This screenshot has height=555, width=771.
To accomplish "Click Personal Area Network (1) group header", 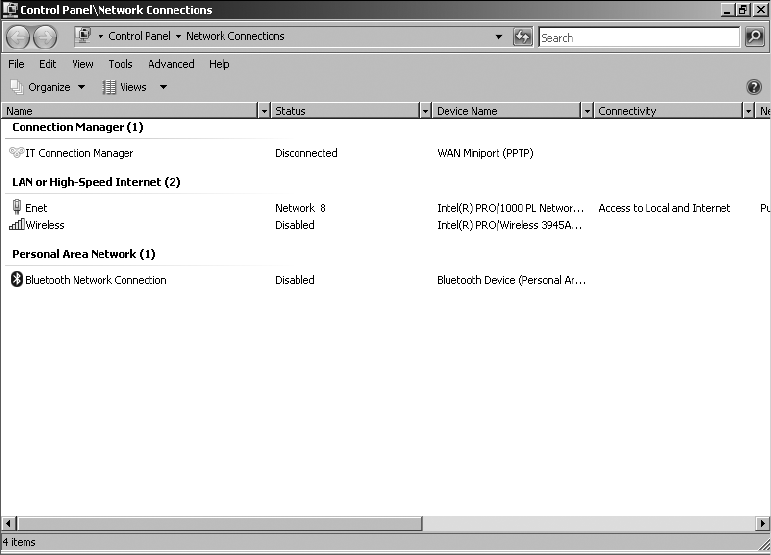I will click(84, 254).
